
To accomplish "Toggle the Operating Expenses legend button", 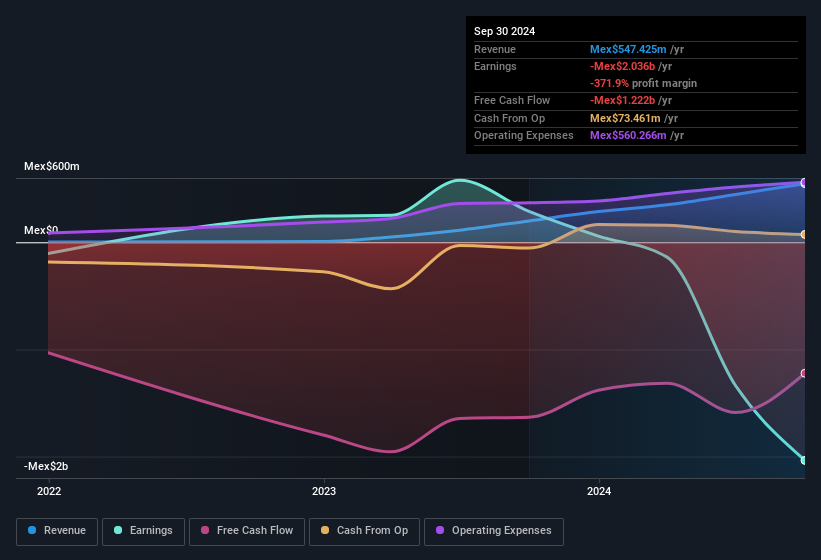I will pyautogui.click(x=494, y=532).
